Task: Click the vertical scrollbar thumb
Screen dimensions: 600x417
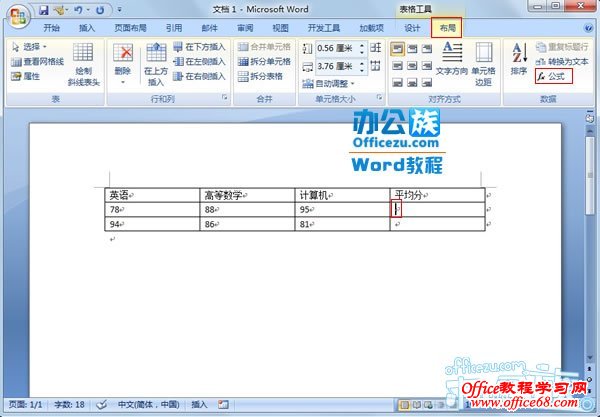Action: click(x=590, y=175)
